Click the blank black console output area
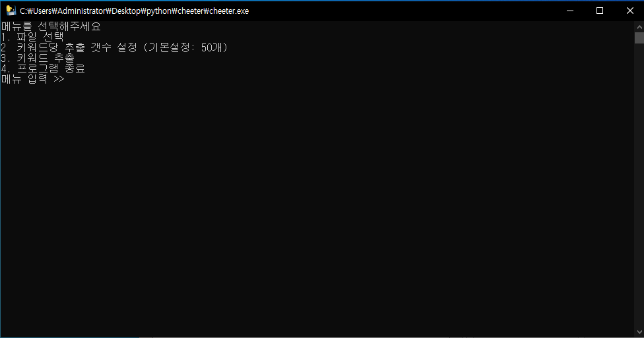This screenshot has width=644, height=338. point(317,211)
